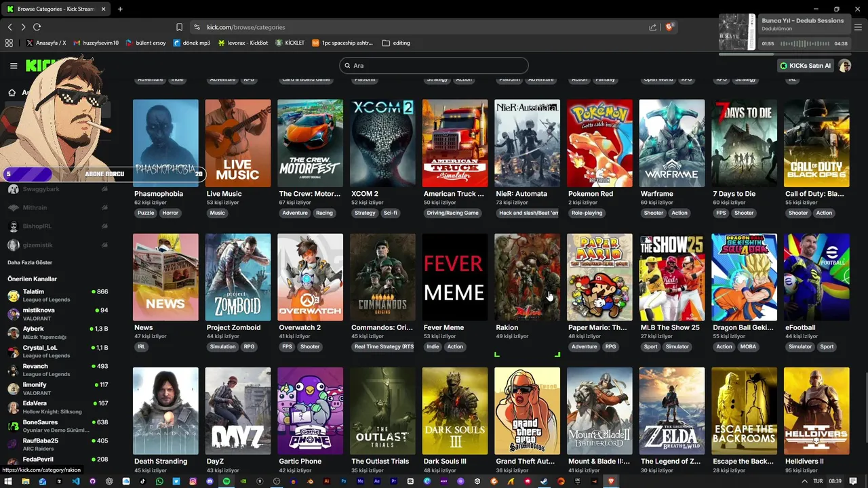The image size is (868, 488).
Task: Click the TUR language indicator in tray
Action: pos(818,481)
